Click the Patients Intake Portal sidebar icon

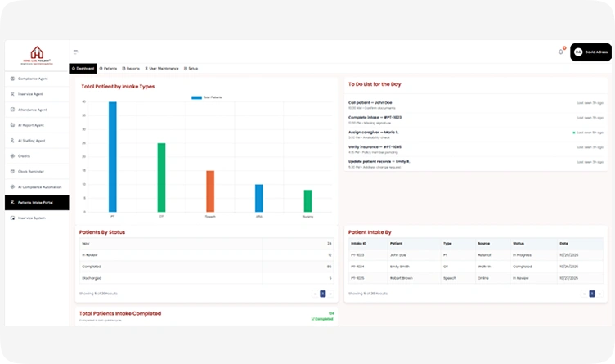12,202
